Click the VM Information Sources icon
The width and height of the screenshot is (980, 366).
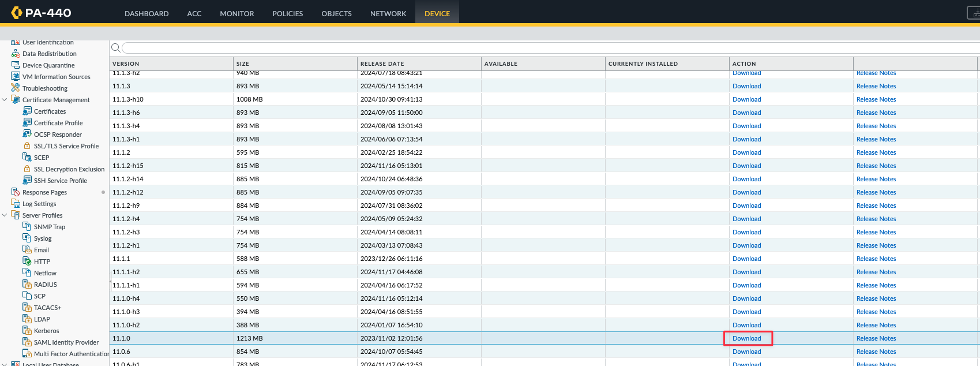pos(16,77)
